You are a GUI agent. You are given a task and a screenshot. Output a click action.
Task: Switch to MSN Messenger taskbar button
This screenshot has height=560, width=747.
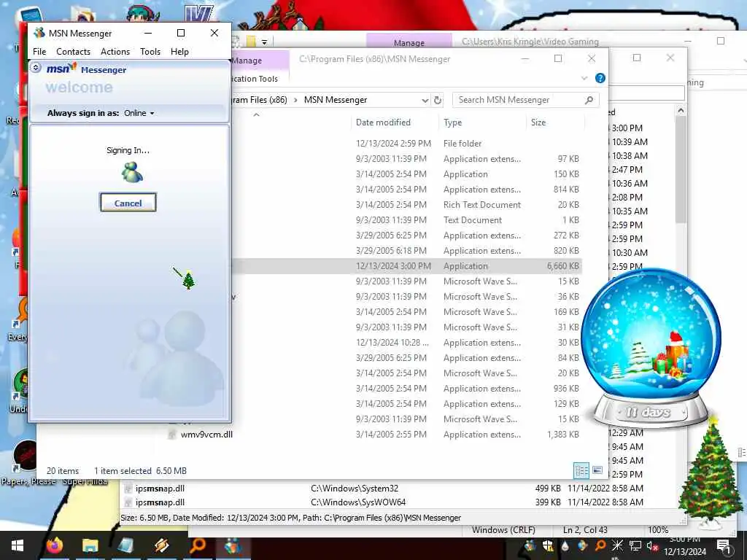pos(233,545)
